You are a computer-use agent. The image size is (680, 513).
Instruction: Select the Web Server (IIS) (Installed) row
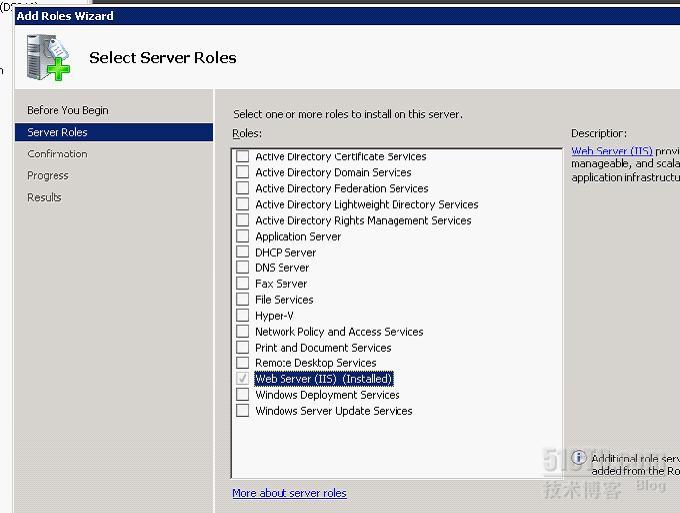click(x=324, y=379)
